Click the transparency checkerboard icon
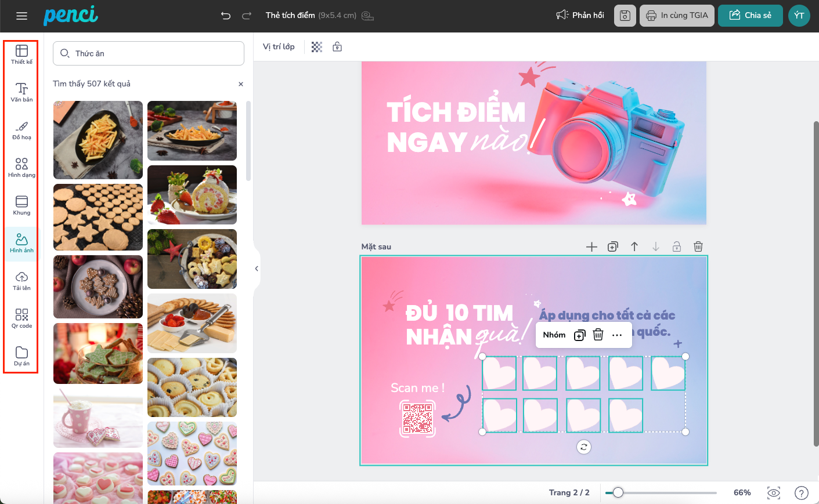Image resolution: width=819 pixels, height=504 pixels. coord(317,47)
